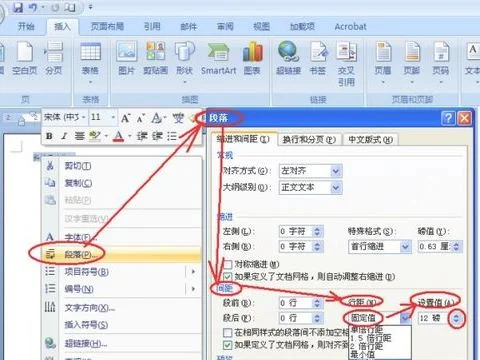
Task: Switch to 换行和分页 tab in dialog
Action: click(309, 139)
